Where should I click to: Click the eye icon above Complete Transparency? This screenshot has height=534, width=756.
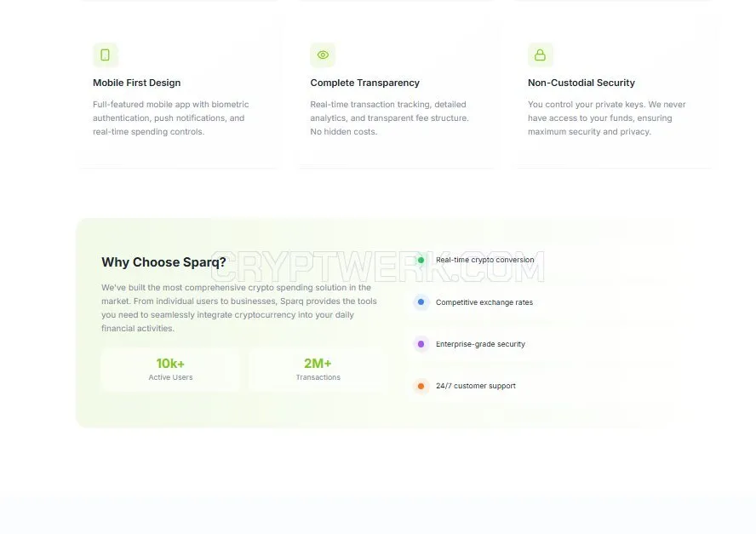tap(323, 55)
